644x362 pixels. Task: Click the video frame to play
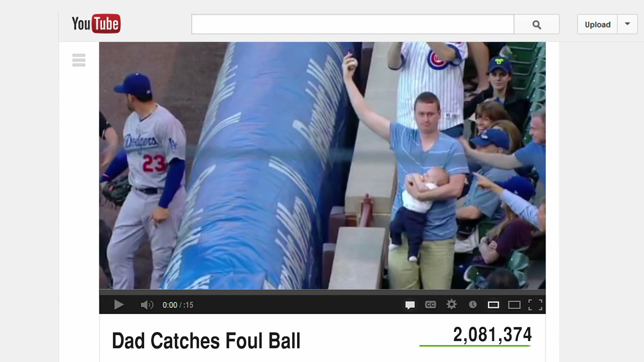click(x=322, y=166)
